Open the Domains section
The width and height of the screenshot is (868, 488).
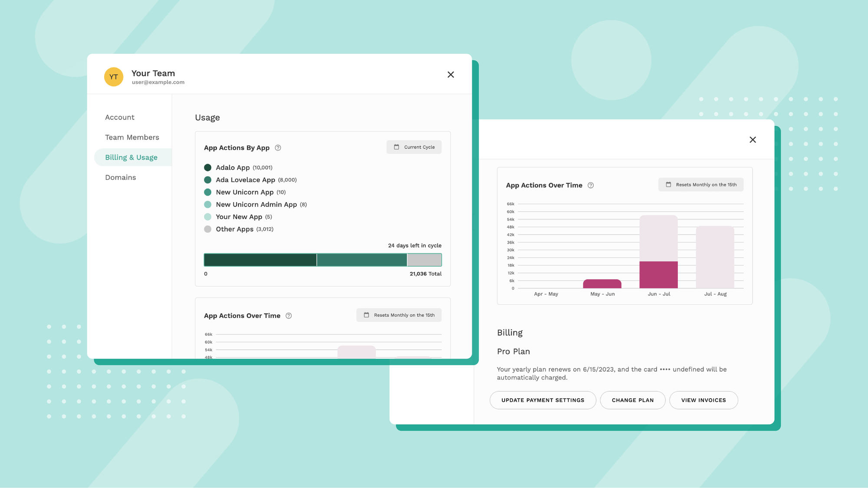120,177
